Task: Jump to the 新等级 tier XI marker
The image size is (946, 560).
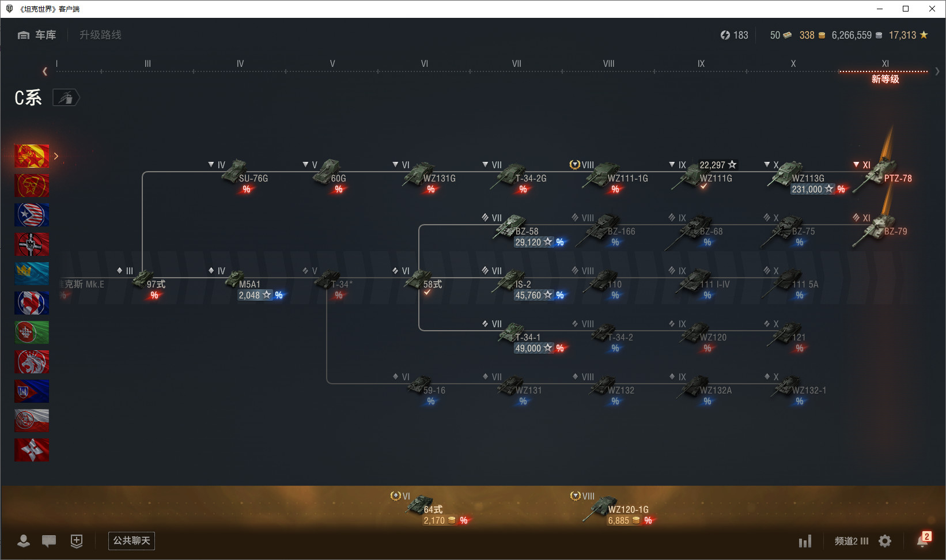Action: tap(885, 79)
